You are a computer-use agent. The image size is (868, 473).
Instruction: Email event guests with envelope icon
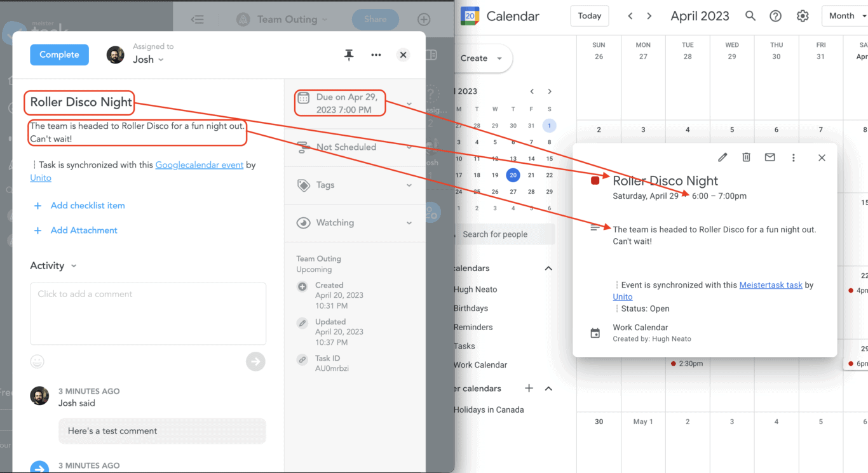point(770,157)
